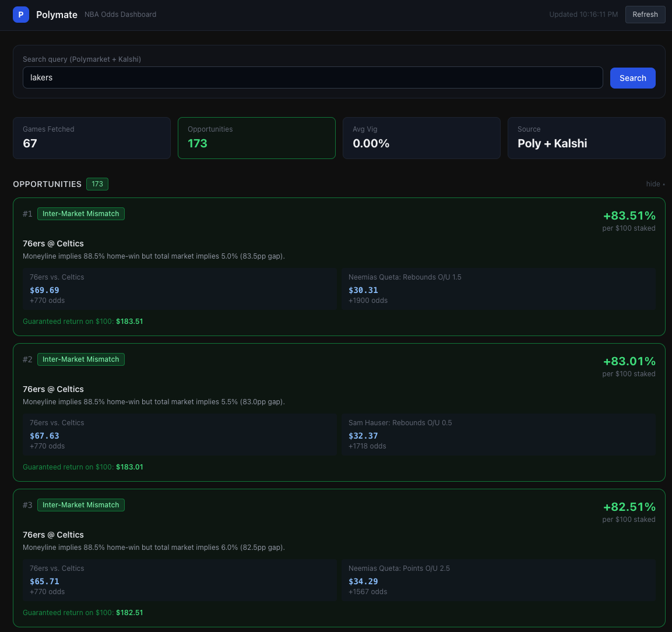Select the Sam Hauser Rebounds O/U 0.5 card

(499, 435)
